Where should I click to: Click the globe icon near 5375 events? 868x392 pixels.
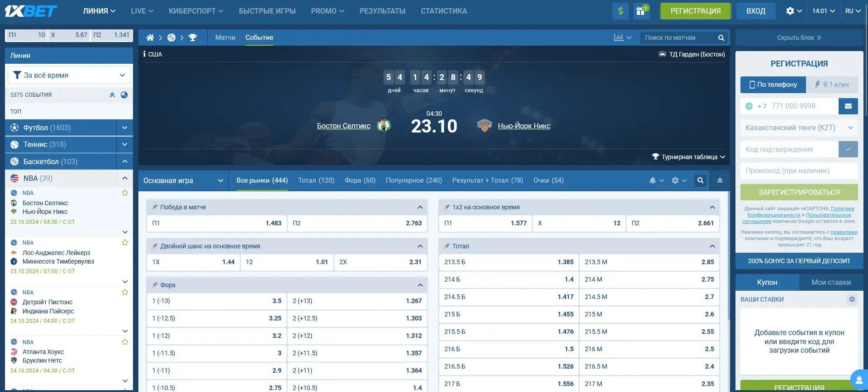[124, 95]
